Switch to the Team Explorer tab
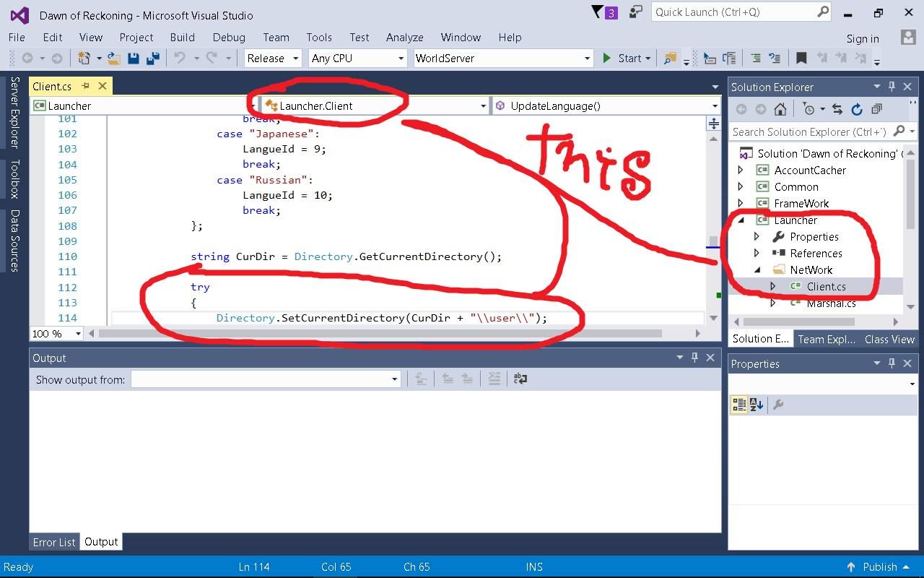924x578 pixels. coord(826,339)
